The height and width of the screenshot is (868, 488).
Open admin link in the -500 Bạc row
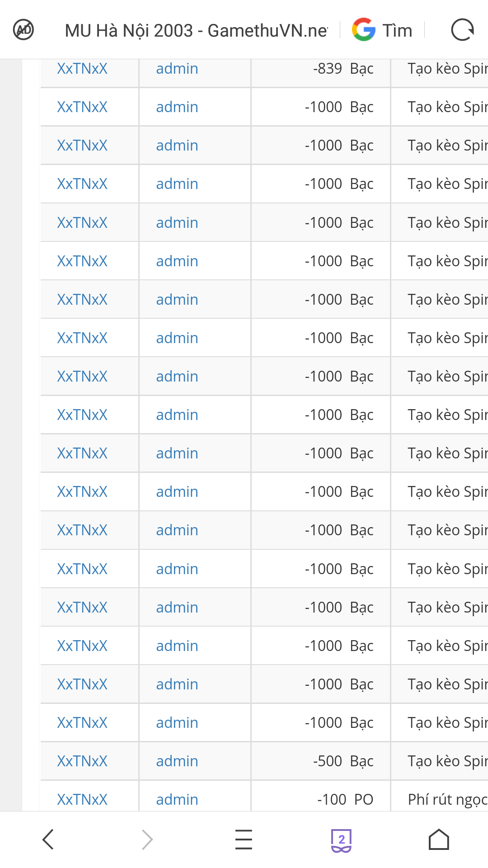(177, 761)
